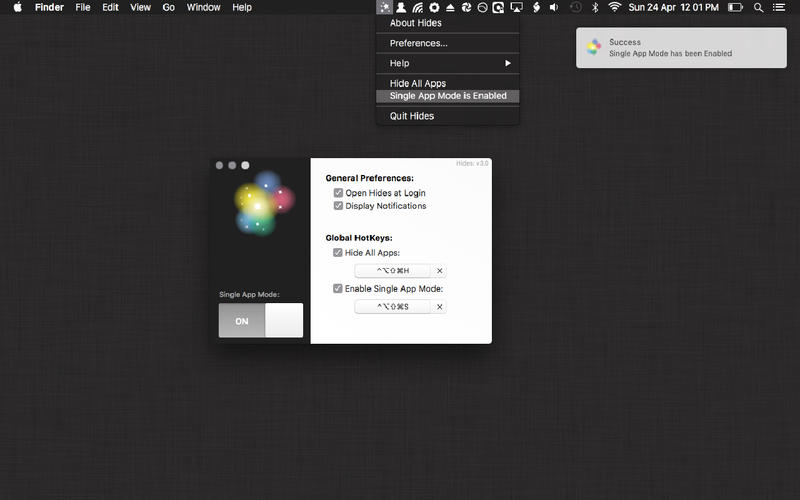Click the gear menu bar icon
Screen dimensions: 800x500
click(434, 7)
